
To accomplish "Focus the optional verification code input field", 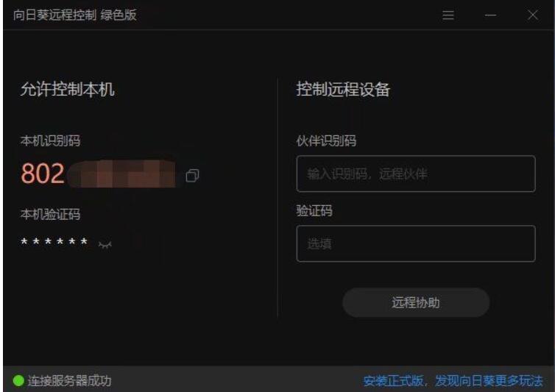I will (x=416, y=243).
